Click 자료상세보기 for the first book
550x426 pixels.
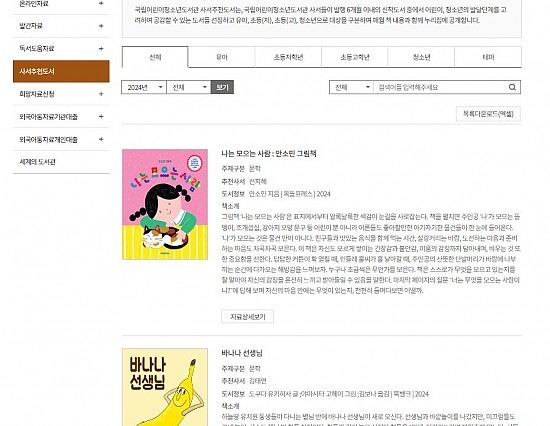click(x=247, y=317)
